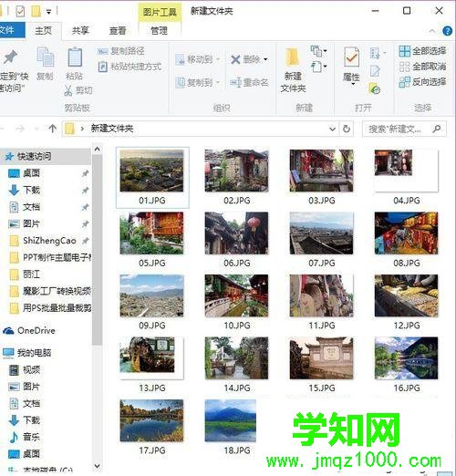Click the Picture Tools (图片工具) tab header
This screenshot has width=456, height=476.
coord(160,12)
